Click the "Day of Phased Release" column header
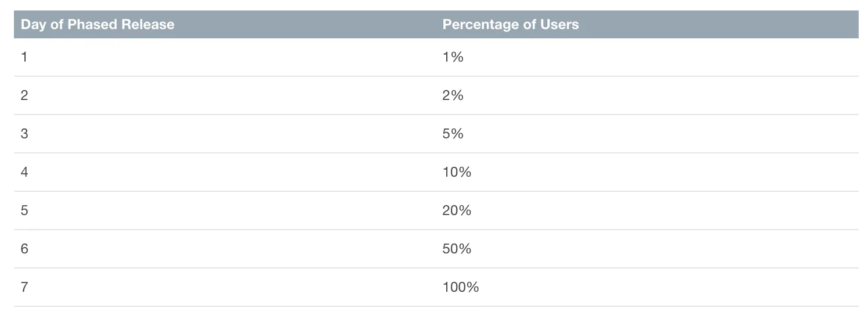 click(x=98, y=24)
